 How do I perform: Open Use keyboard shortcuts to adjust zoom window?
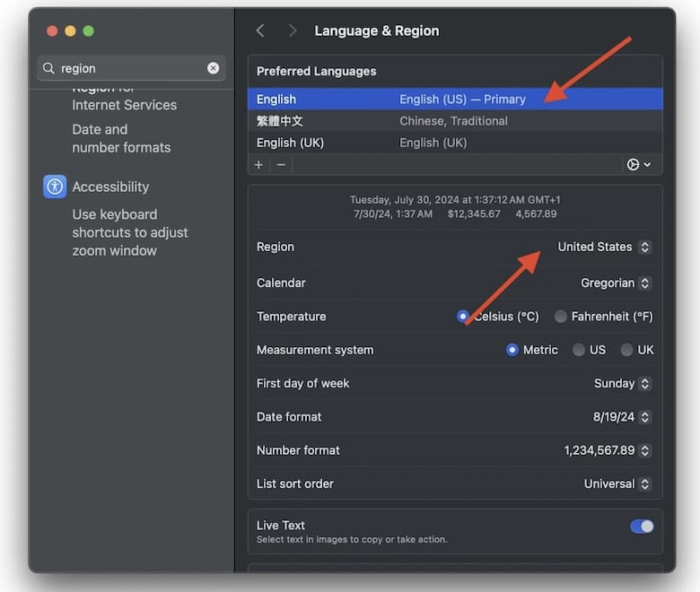(130, 232)
